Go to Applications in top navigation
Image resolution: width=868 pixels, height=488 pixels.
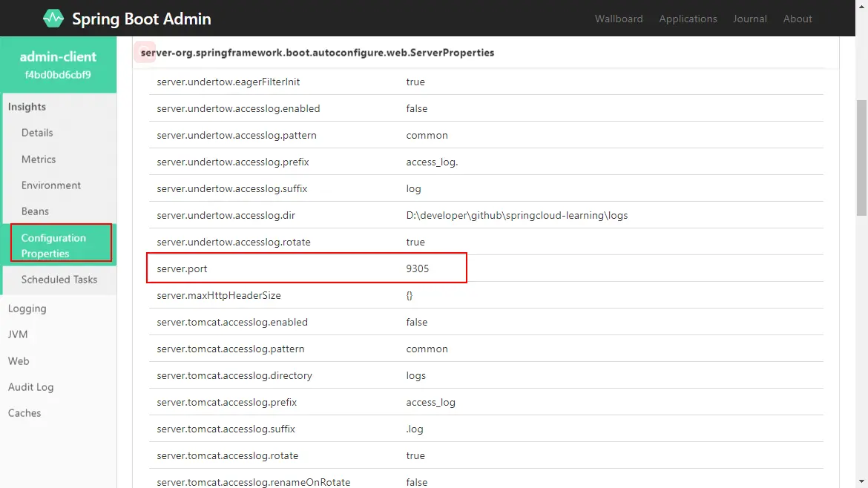coord(688,19)
